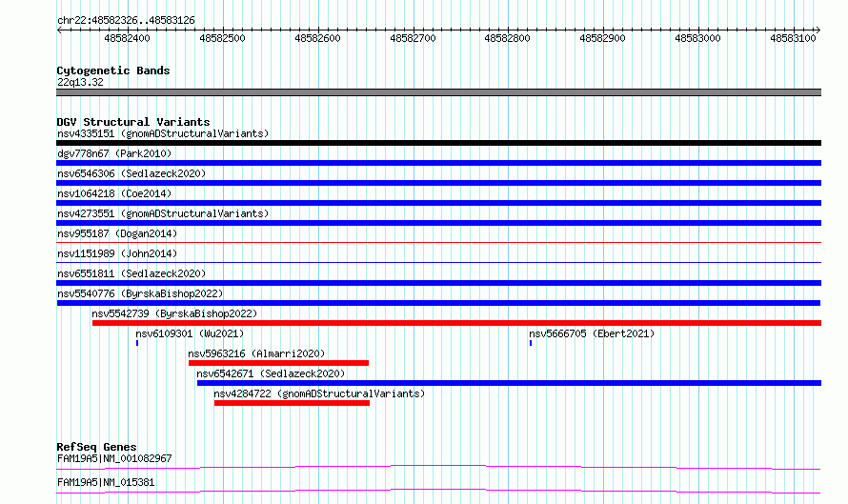Click the blue nsv1064218 variant bar
Viewport: 848px width, 504px height.
tap(438, 203)
